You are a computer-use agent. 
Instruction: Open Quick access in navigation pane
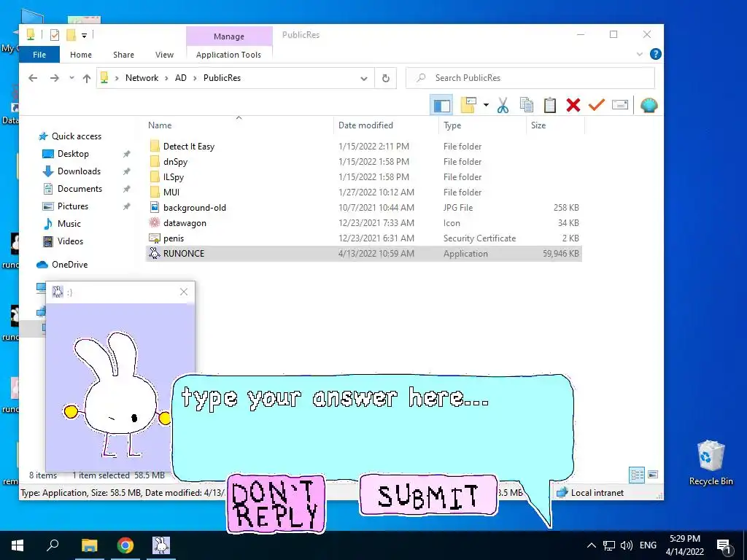tap(76, 136)
